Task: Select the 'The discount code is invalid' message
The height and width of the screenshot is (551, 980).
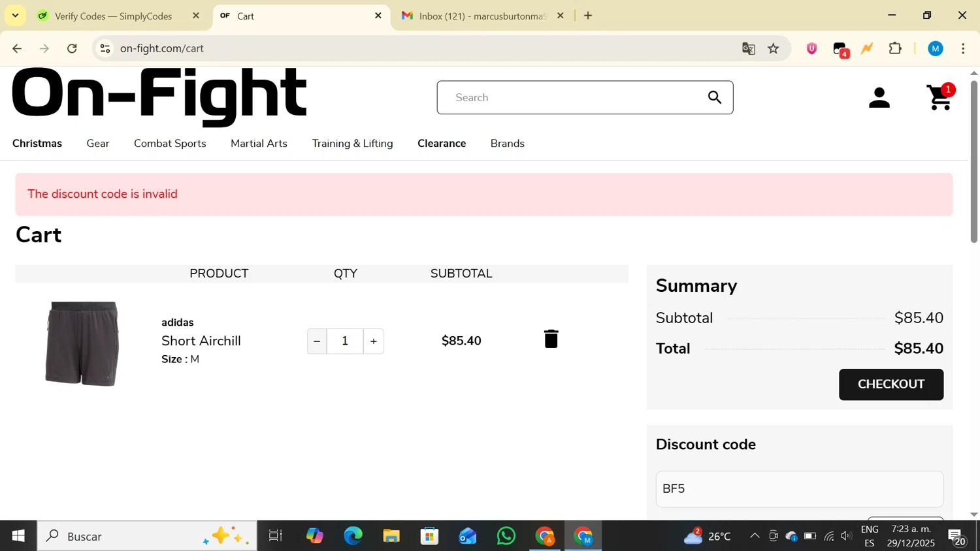Action: (103, 194)
